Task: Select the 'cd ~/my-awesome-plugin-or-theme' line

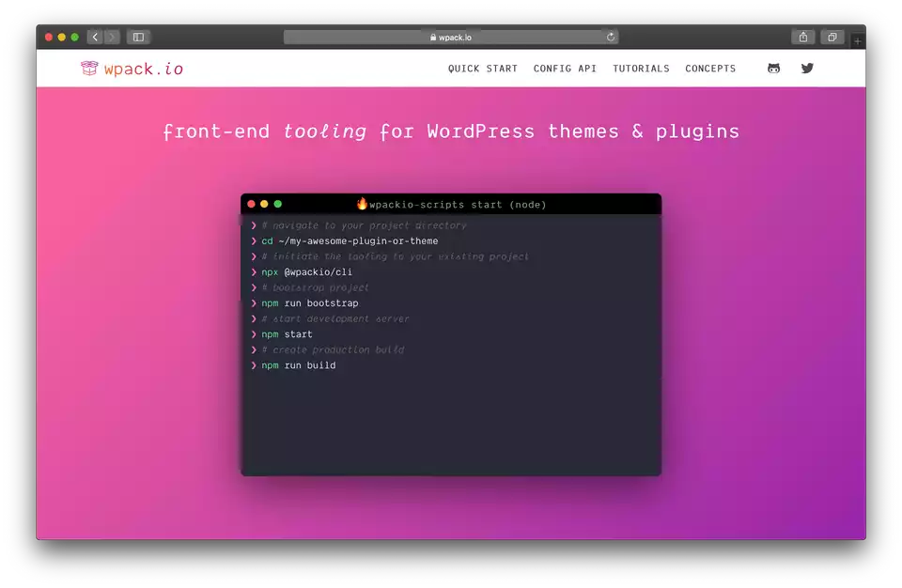Action: (x=350, y=241)
